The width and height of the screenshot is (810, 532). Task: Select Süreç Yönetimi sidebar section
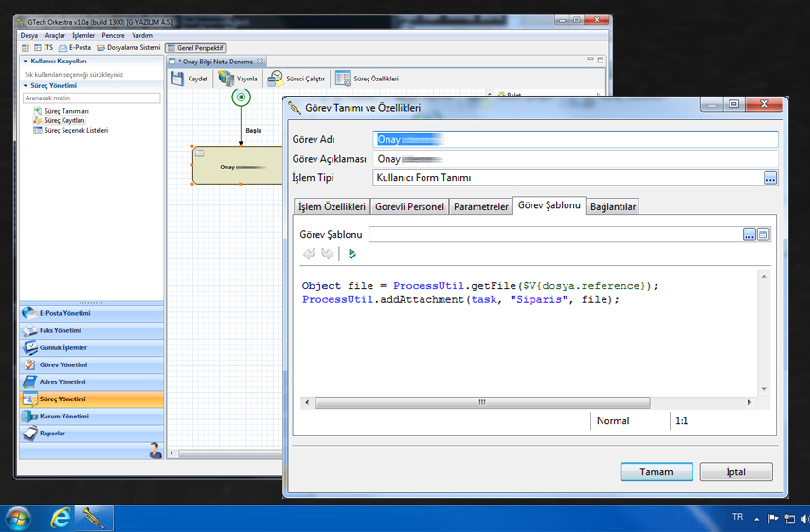92,399
